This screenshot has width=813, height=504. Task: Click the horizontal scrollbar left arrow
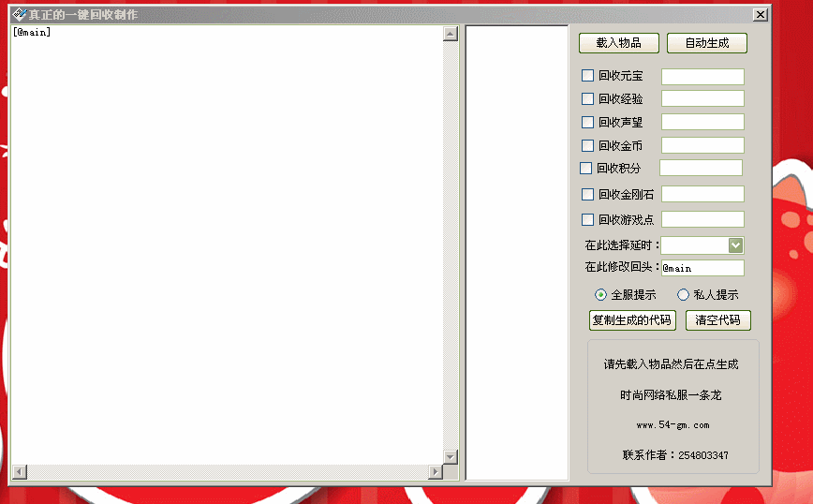click(x=19, y=471)
